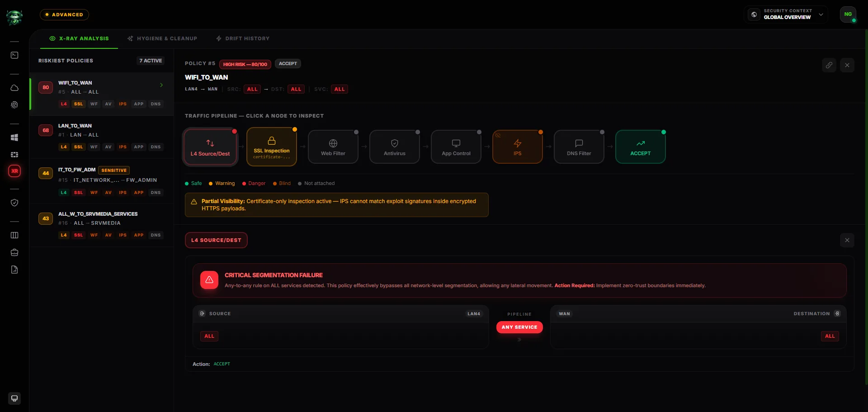
Task: Open the terminal console sidebar icon
Action: click(14, 55)
